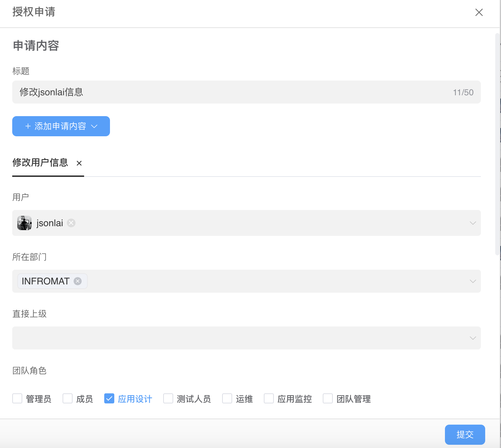Enable the 应用监控 role
The width and height of the screenshot is (501, 448).
(x=269, y=398)
